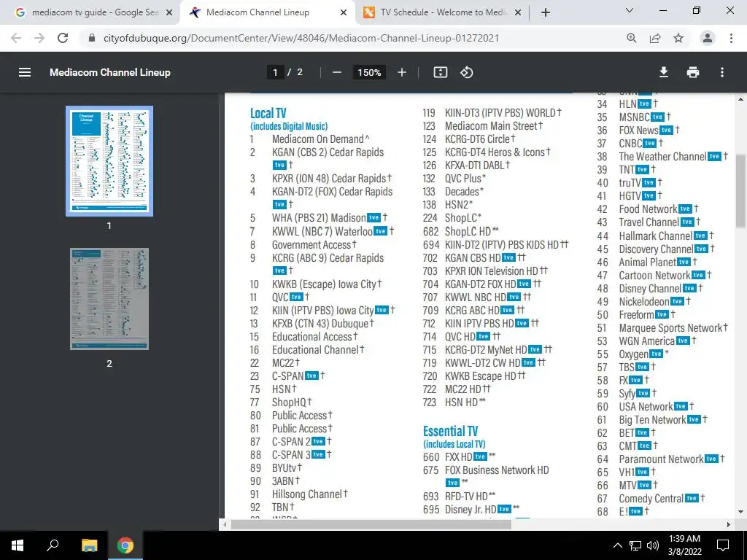Open the browser zoom magnifier icon

632,38
